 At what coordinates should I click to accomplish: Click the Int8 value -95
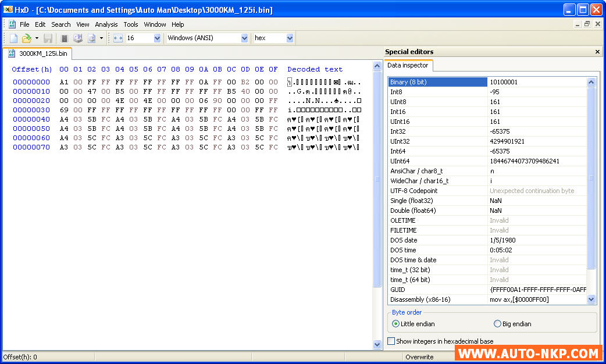pyautogui.click(x=495, y=92)
